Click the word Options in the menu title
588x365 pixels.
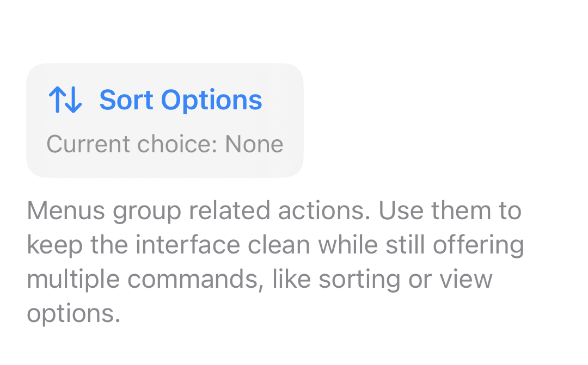coord(211,101)
